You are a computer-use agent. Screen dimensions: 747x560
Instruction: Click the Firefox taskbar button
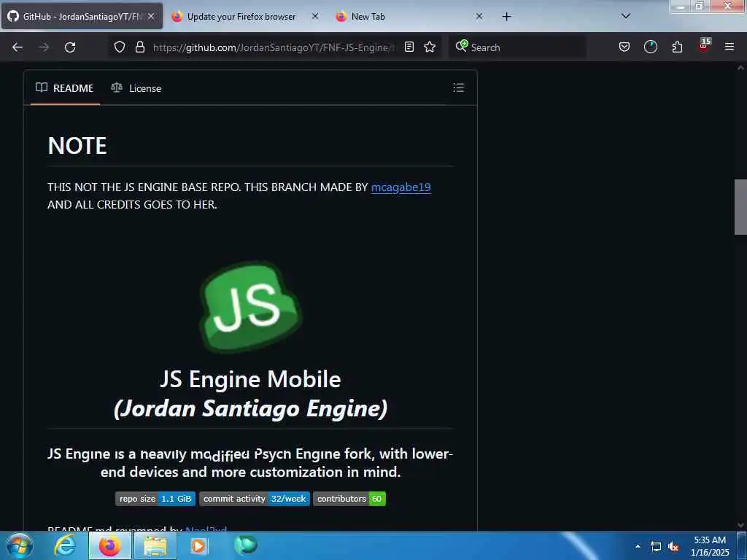coord(109,545)
